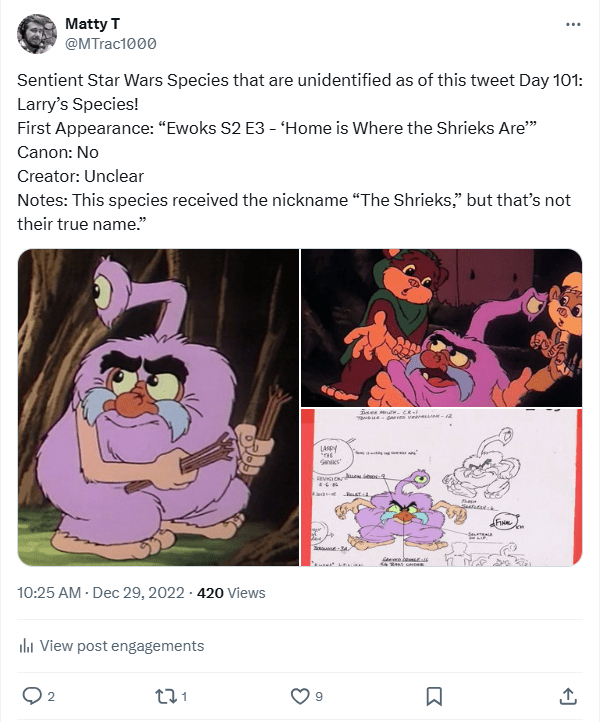Visit the @MTrac1000 handle link

click(x=110, y=44)
